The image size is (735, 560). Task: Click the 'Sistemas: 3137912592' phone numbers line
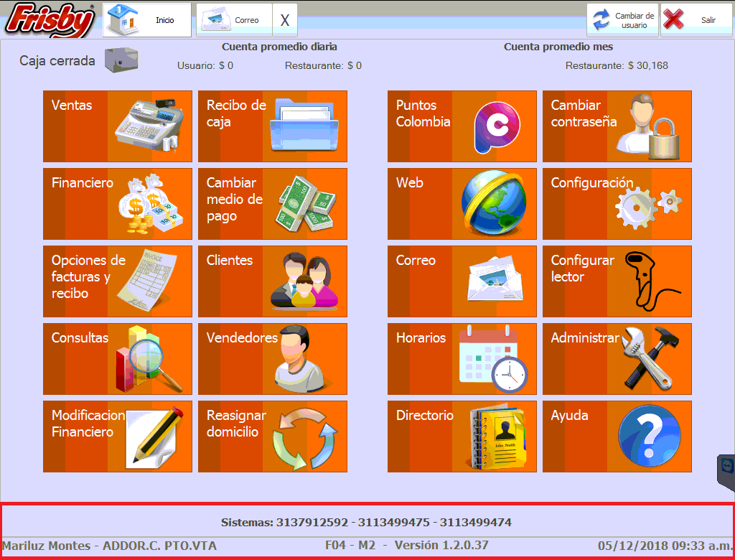pyautogui.click(x=367, y=523)
